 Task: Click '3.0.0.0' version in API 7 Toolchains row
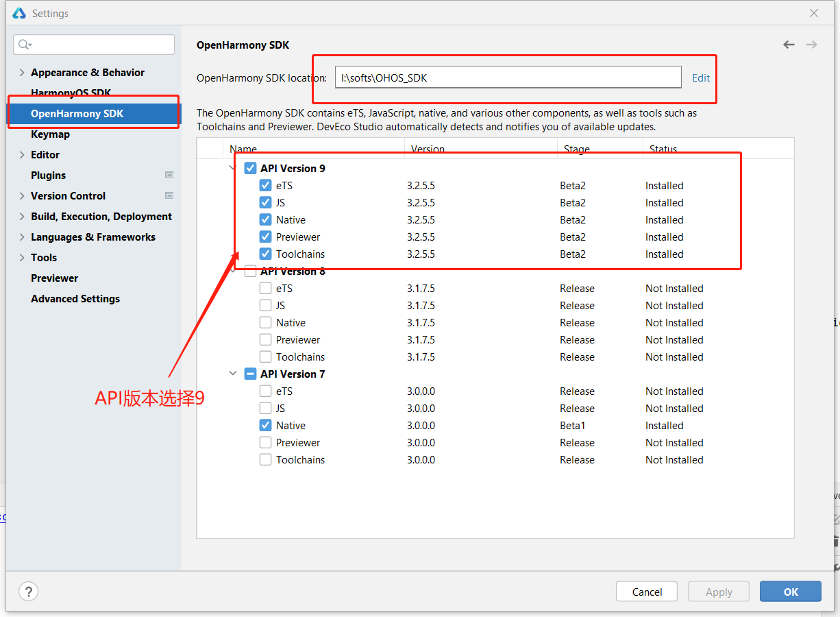pyautogui.click(x=421, y=460)
